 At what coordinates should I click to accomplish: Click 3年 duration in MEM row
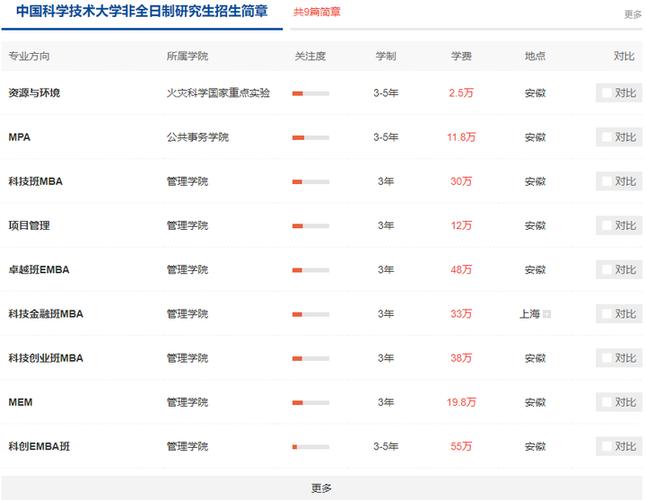click(386, 402)
